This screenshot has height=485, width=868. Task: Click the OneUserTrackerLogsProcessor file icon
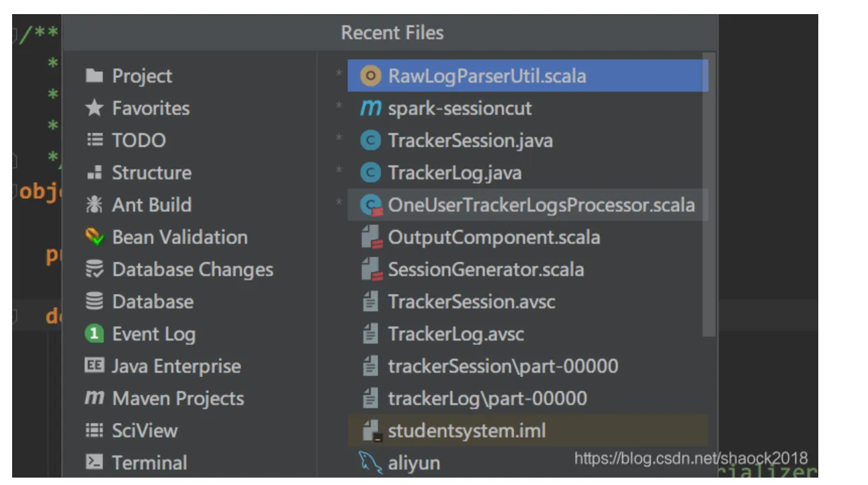point(372,205)
